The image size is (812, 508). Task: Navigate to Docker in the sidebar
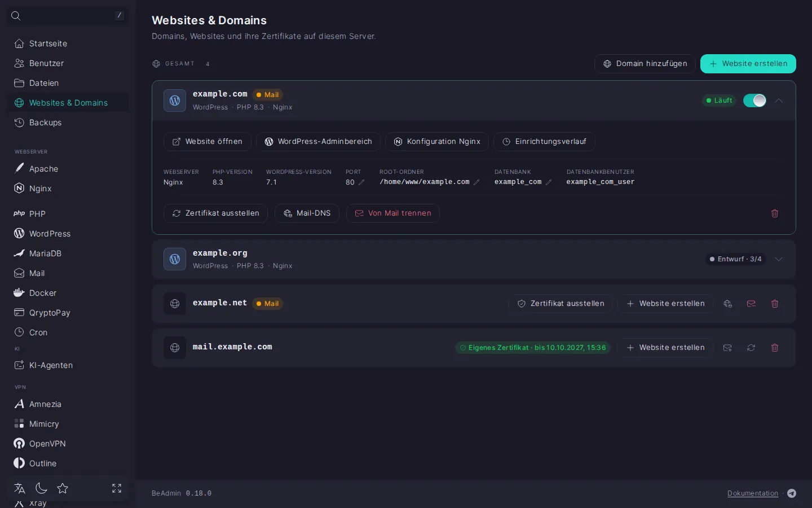coord(68,293)
